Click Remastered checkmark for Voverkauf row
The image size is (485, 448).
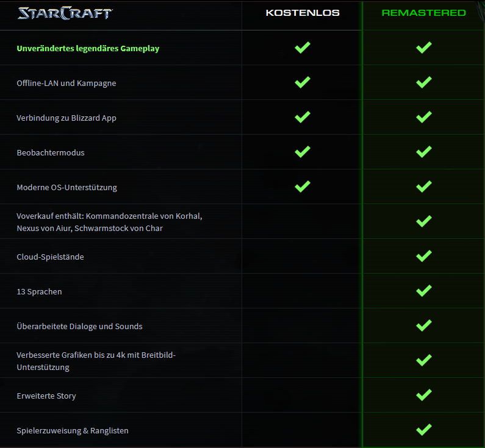(424, 221)
